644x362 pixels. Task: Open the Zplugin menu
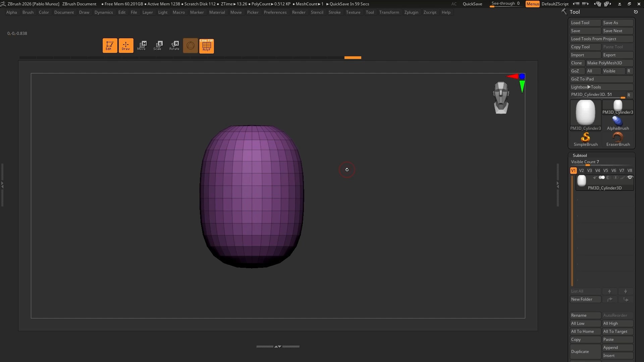click(x=411, y=12)
